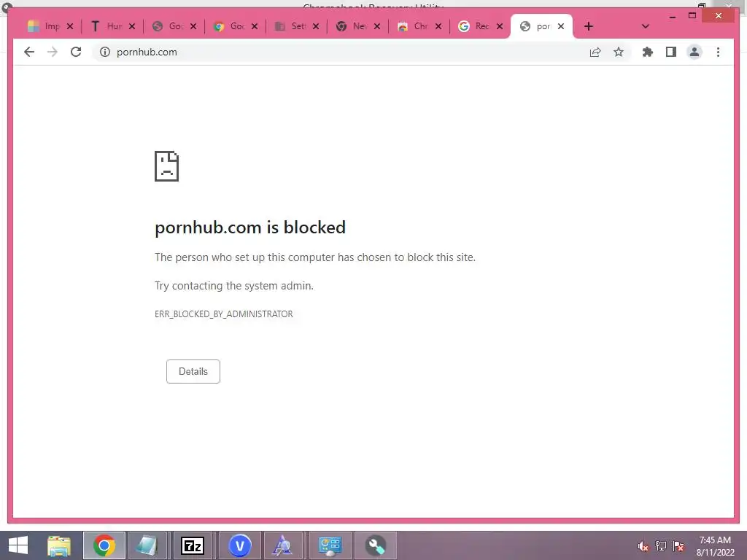Click 'Try contacting the system admin.' text
The width and height of the screenshot is (747, 560).
tap(234, 286)
